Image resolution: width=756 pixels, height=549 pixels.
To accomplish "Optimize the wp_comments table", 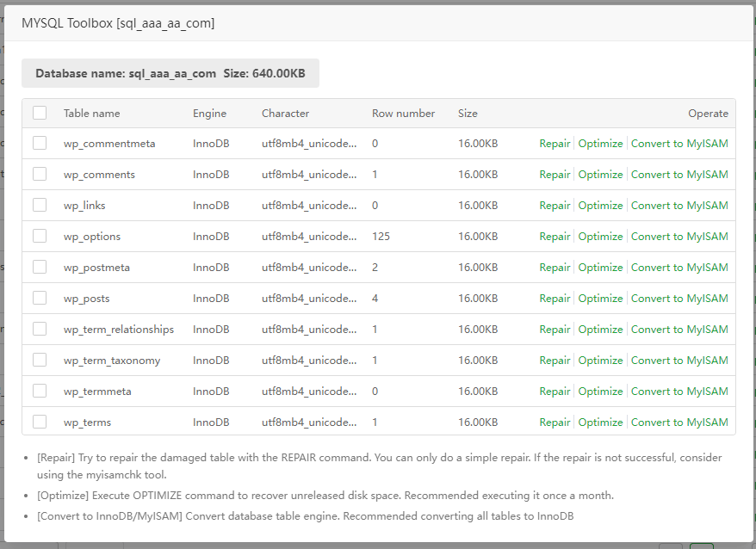I will point(600,175).
